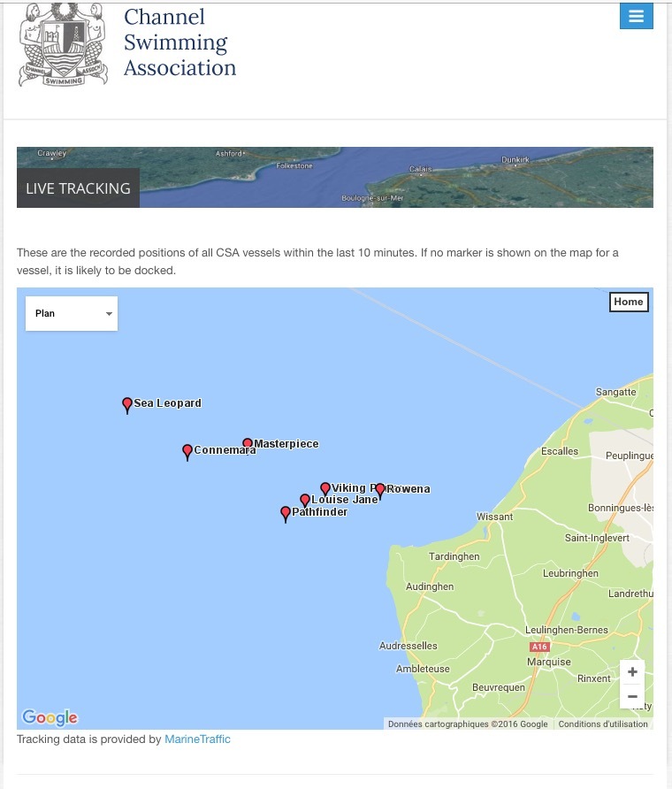Open the Plan map type dropdown
Viewport: 672px width, 789px height.
point(72,313)
